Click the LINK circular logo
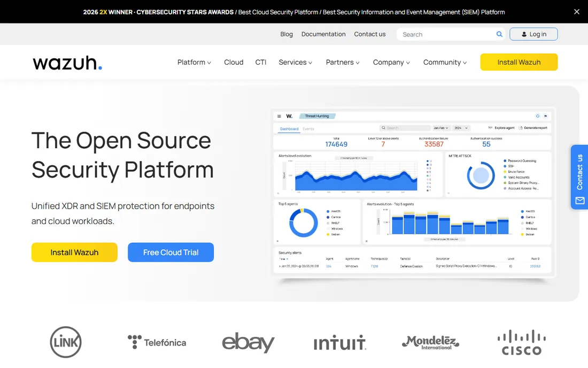 [x=66, y=342]
